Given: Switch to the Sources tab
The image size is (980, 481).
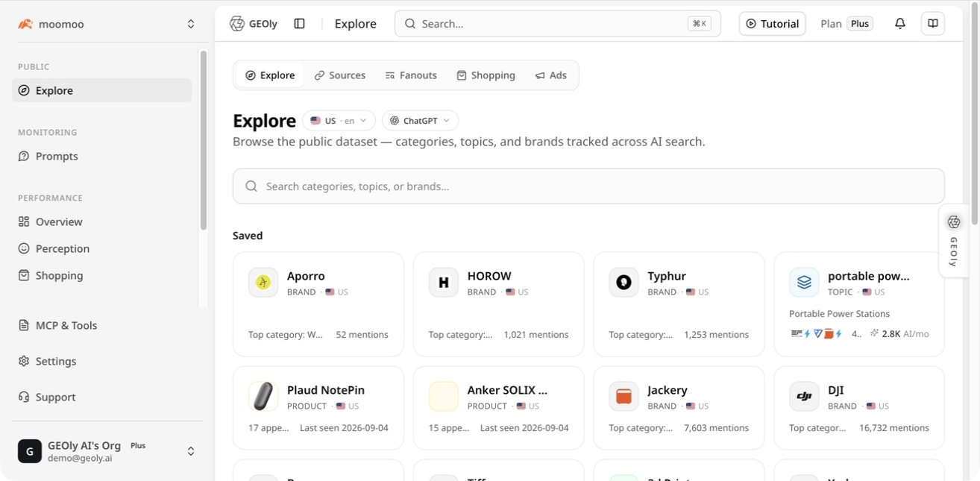Looking at the screenshot, I should [339, 75].
